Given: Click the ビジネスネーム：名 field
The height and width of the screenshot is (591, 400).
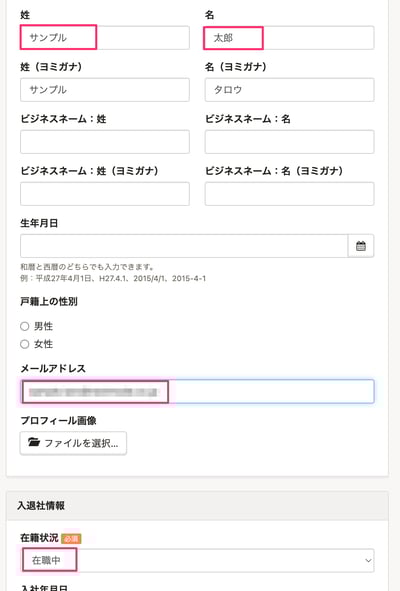Looking at the screenshot, I should coord(290,142).
